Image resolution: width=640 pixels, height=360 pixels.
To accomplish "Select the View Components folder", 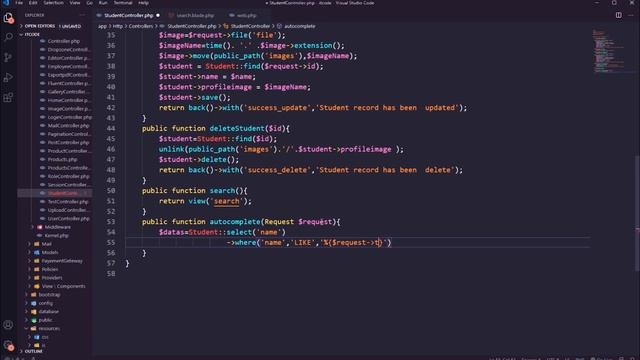I will click(63, 286).
